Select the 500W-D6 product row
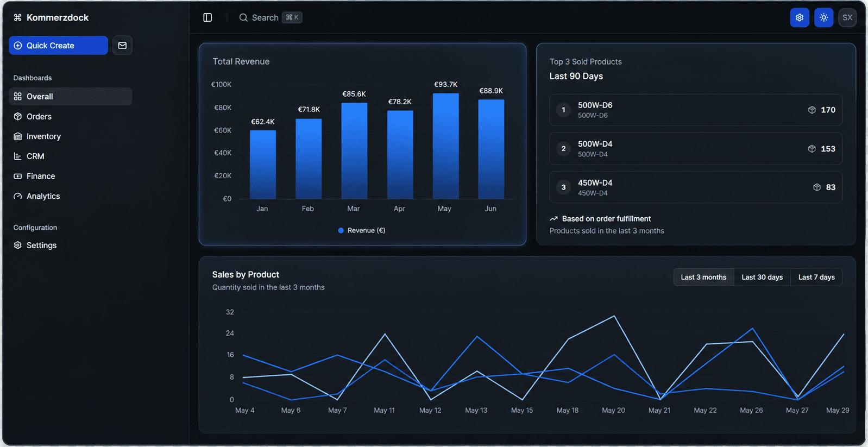This screenshot has width=868, height=447. 696,110
